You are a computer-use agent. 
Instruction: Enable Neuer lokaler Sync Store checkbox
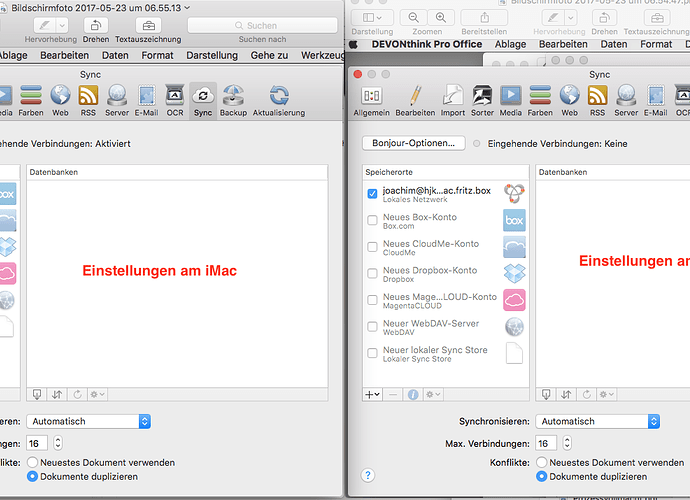372,353
